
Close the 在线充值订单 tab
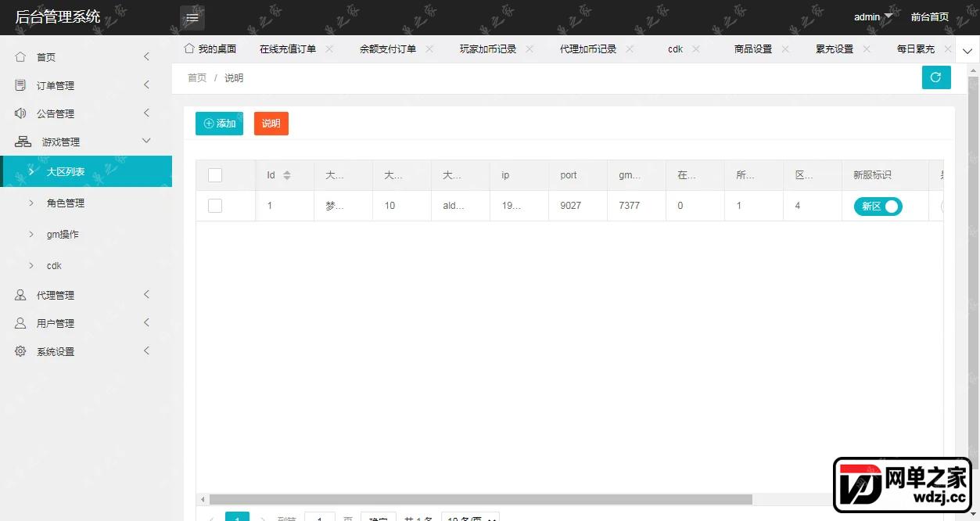(x=329, y=49)
